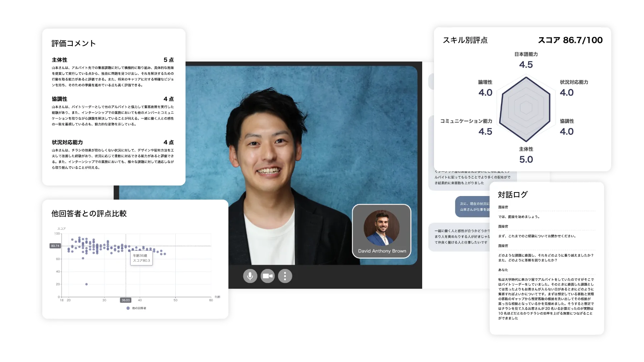Open the three-dot more options menu
This screenshot has height=362, width=644.
point(285,276)
